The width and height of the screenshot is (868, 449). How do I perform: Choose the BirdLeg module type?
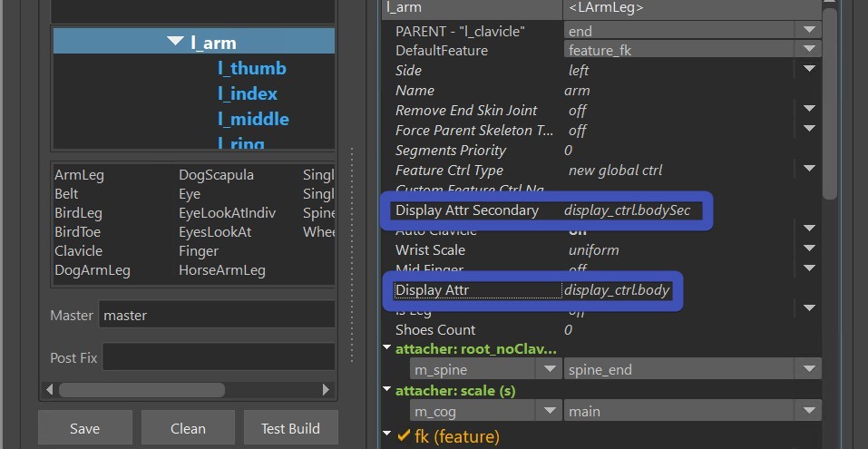78,213
